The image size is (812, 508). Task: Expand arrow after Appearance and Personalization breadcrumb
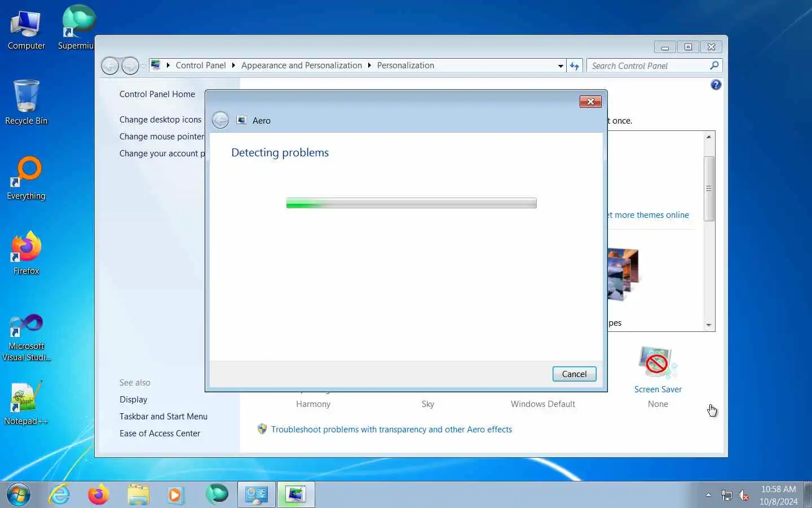click(x=369, y=65)
